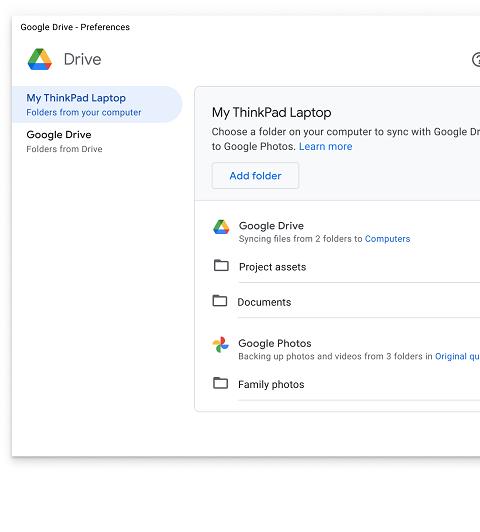480x532 pixels.
Task: Select the Project assets folder icon
Action: point(221,265)
